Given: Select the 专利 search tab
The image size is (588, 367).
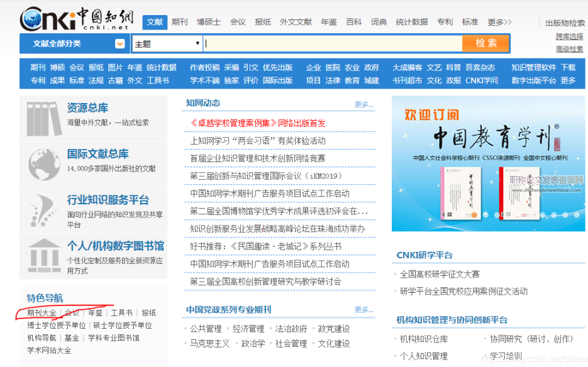Looking at the screenshot, I should coord(445,22).
